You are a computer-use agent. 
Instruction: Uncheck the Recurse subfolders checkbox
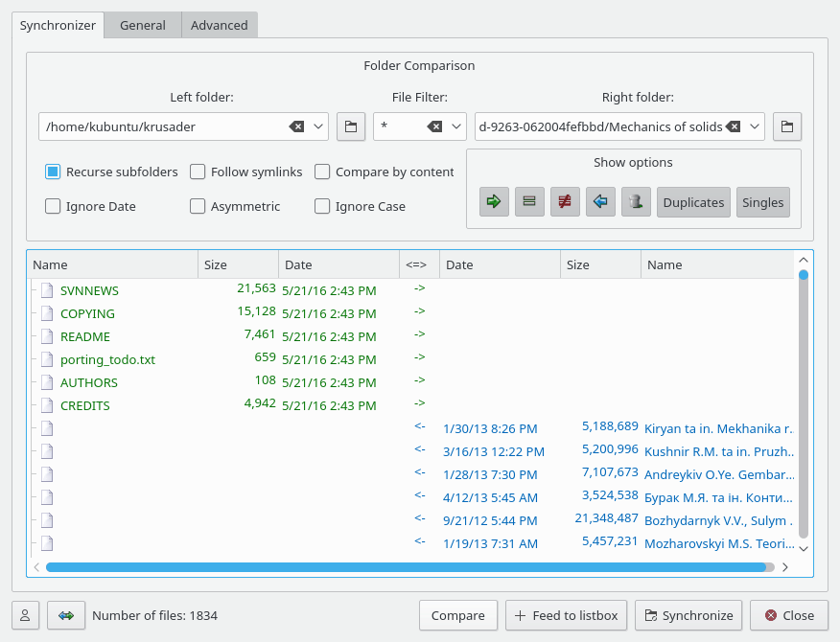point(54,172)
